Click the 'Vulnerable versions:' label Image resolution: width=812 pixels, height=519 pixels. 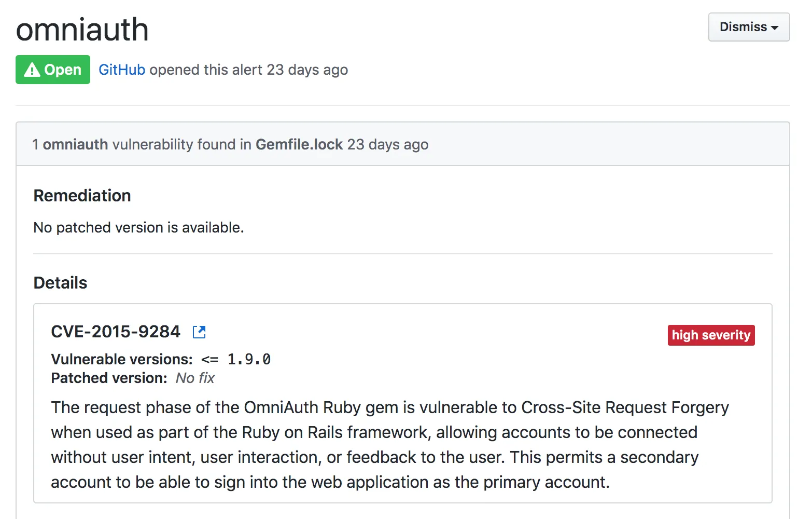point(122,359)
